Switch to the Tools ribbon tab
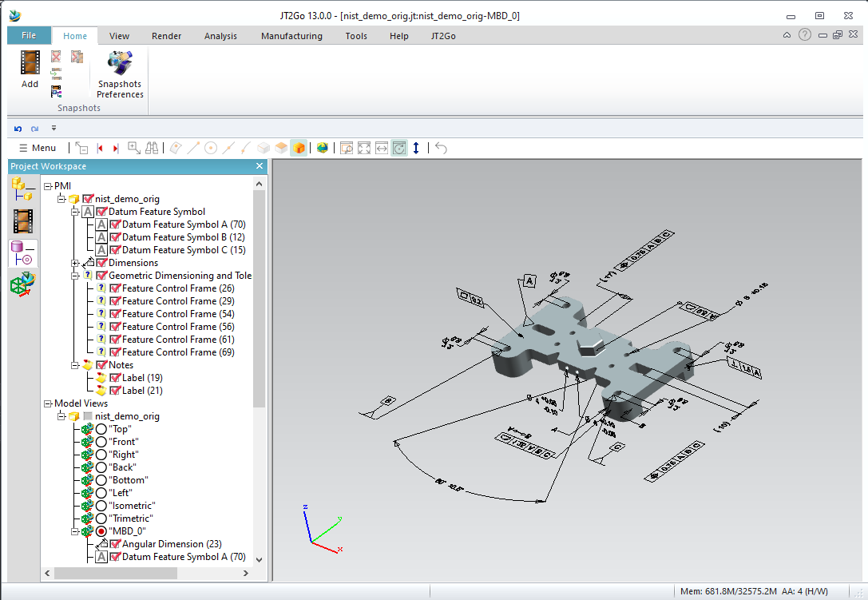868x600 pixels. [356, 36]
